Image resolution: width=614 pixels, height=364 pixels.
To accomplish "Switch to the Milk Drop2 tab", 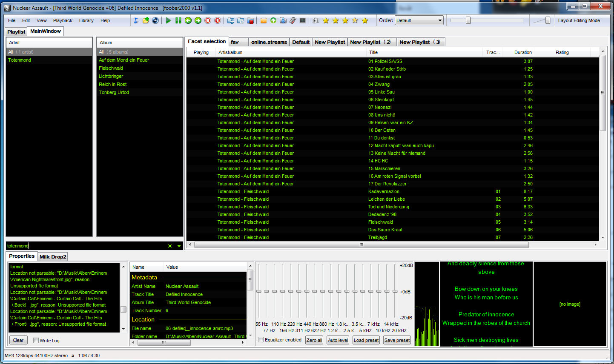I will coord(53,257).
